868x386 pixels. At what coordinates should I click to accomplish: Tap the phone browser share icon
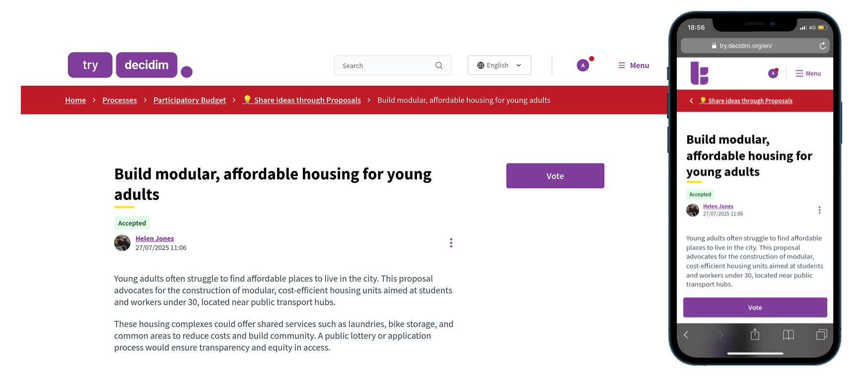pyautogui.click(x=755, y=334)
